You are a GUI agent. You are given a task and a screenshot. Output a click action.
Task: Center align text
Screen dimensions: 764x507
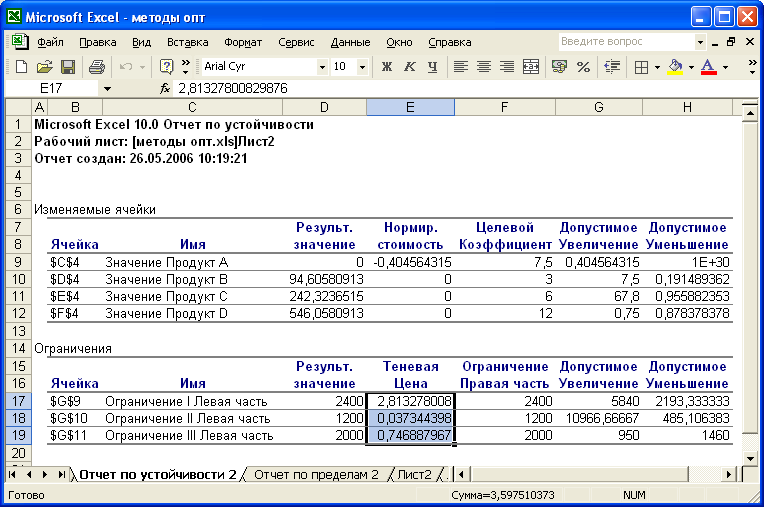point(484,67)
